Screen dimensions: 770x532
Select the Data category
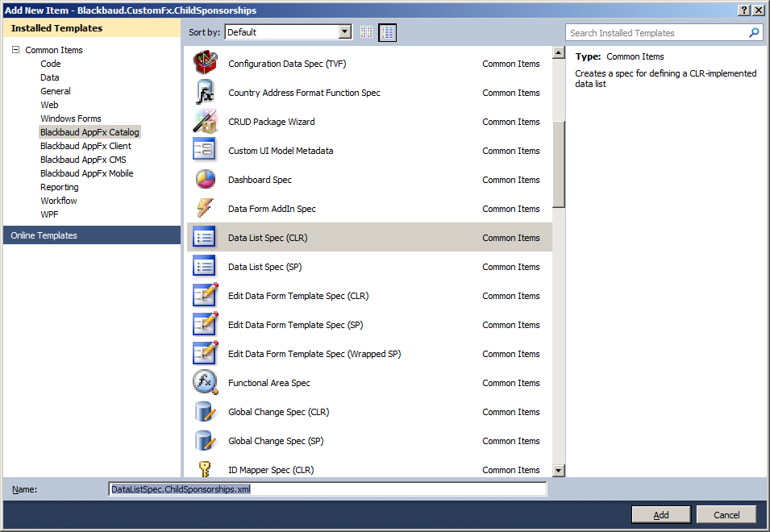click(50, 77)
